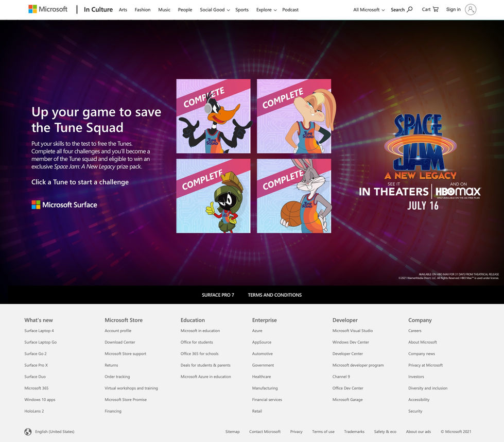Open TERMS AND CONDITIONS link
This screenshot has height=442, width=504.
(x=275, y=295)
